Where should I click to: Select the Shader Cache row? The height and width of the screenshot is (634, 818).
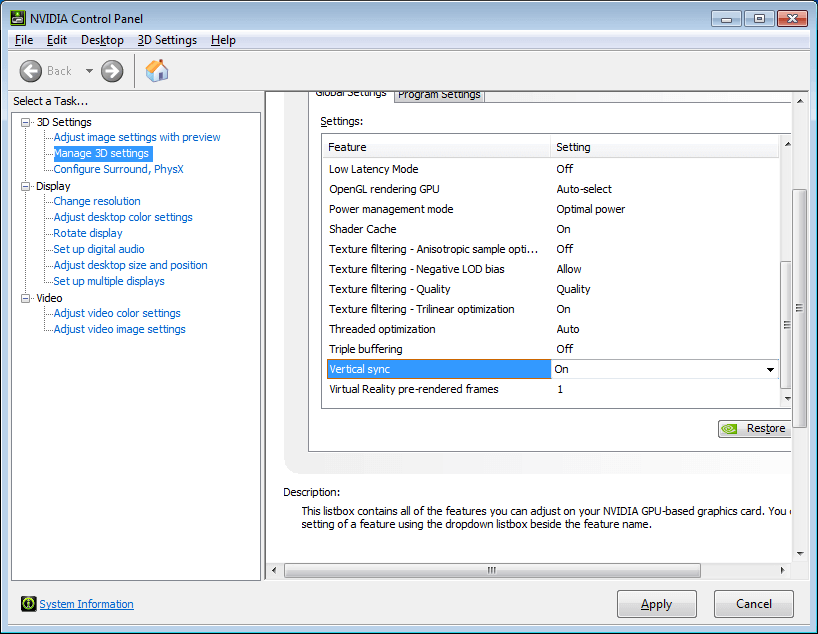click(x=551, y=229)
